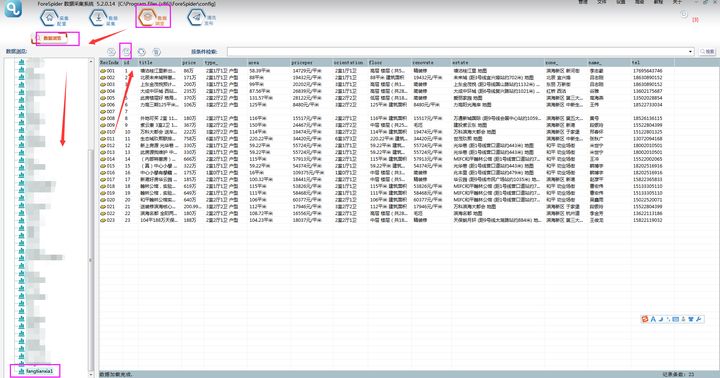The image size is (720, 378).
Task: Open the IME toolbar tray at the lower right
Action: [x=673, y=319]
